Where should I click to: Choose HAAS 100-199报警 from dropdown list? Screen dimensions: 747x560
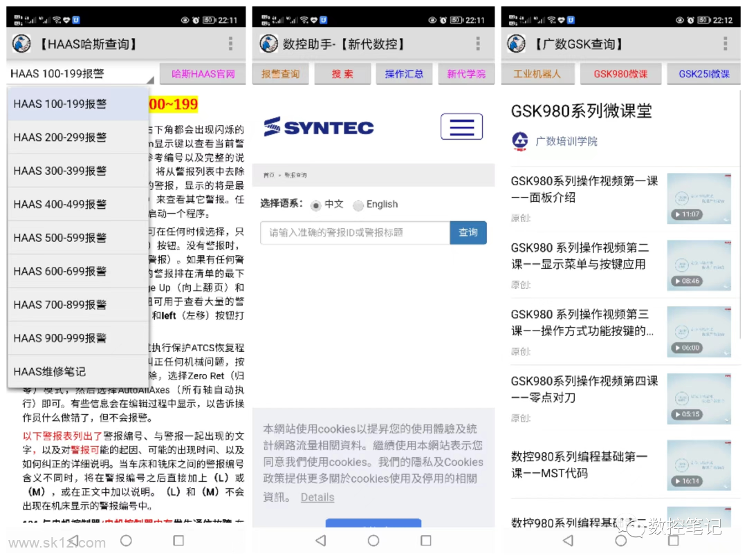tap(79, 104)
